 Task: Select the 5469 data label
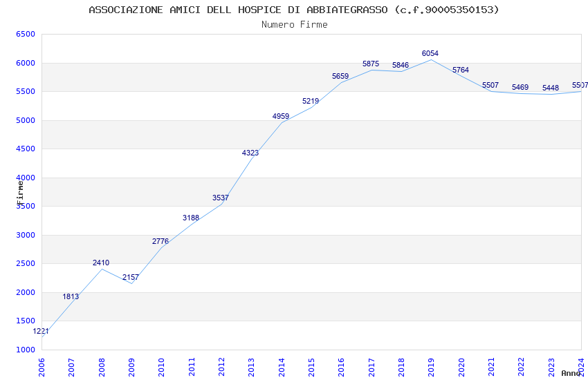pos(520,87)
